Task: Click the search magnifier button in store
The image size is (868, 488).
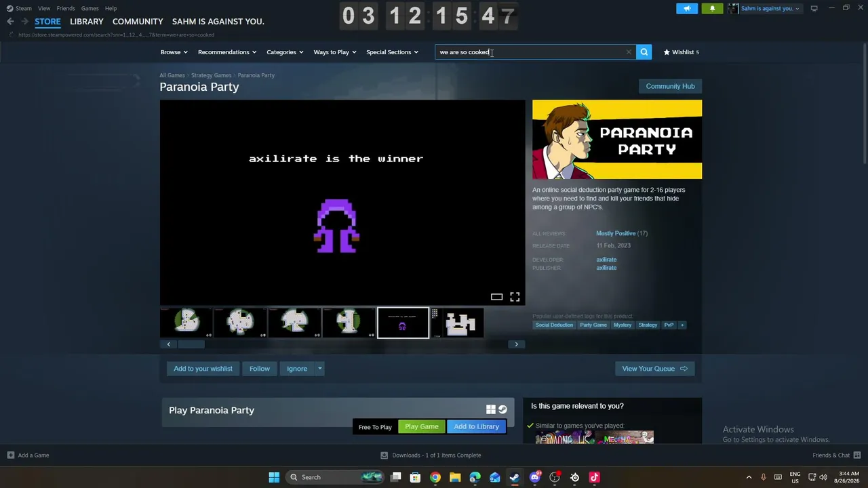Action: point(644,52)
